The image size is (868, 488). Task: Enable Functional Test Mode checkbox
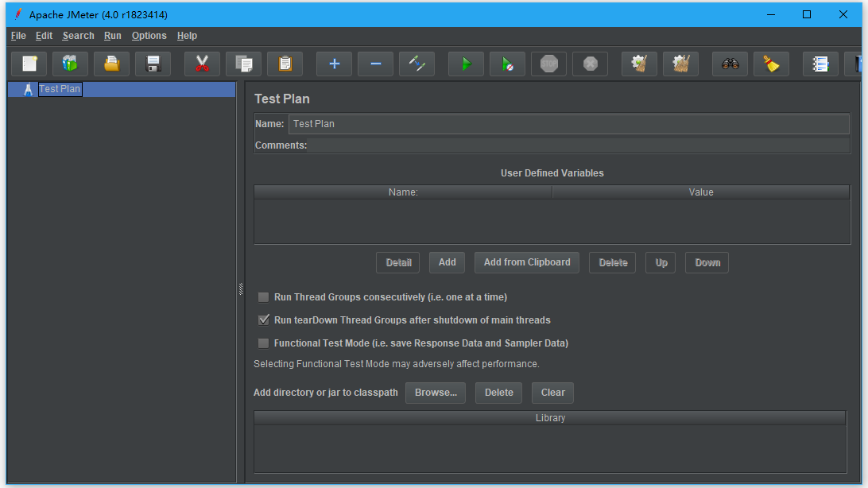263,343
